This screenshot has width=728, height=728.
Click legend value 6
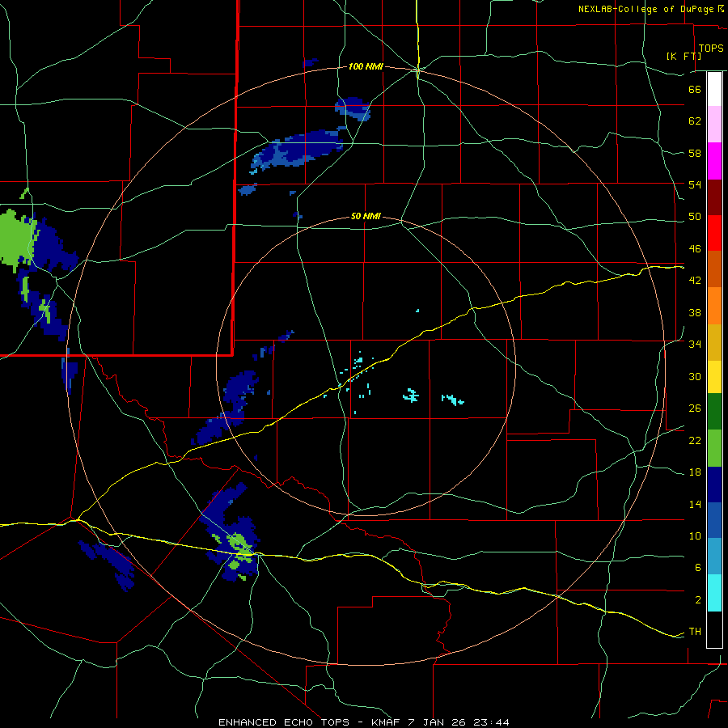[697, 567]
